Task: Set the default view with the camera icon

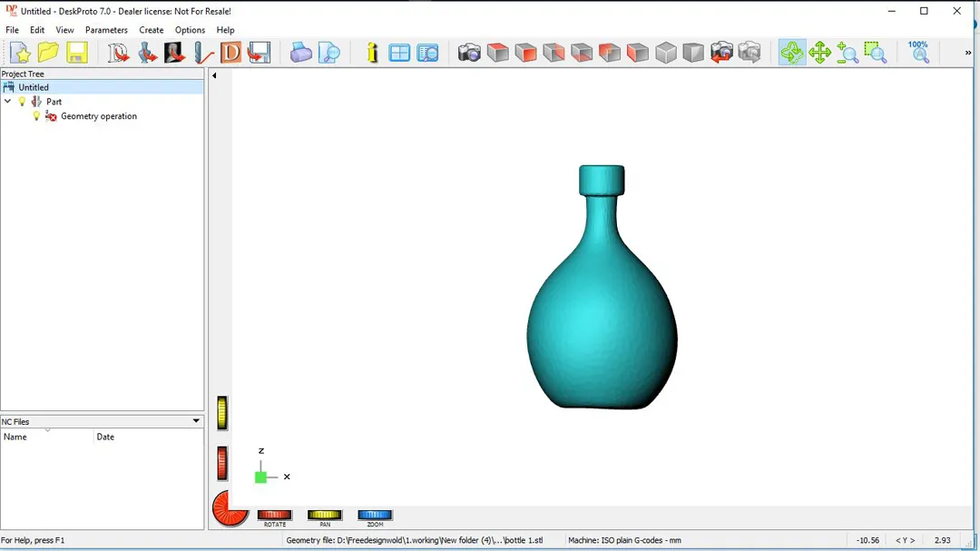Action: click(x=469, y=53)
